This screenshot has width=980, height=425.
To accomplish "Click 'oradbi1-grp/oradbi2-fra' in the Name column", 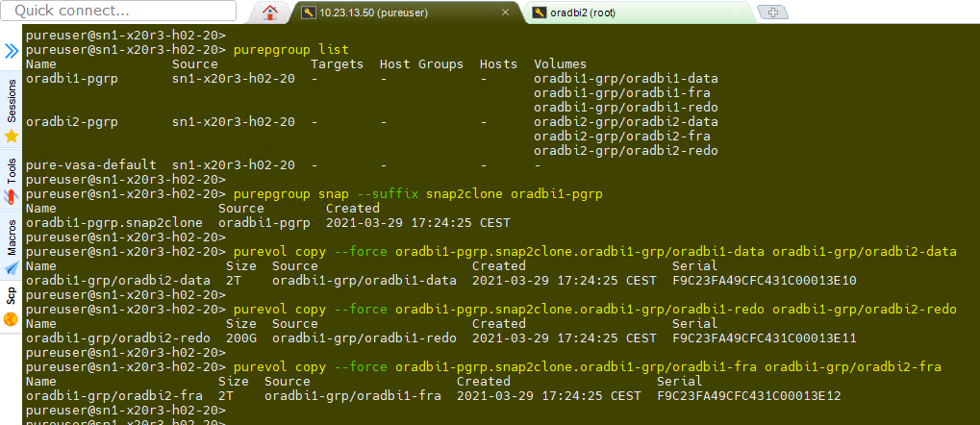I will 114,395.
